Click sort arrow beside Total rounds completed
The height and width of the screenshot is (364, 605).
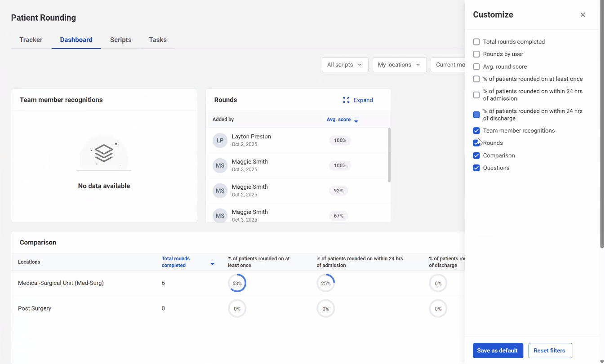pos(212,262)
